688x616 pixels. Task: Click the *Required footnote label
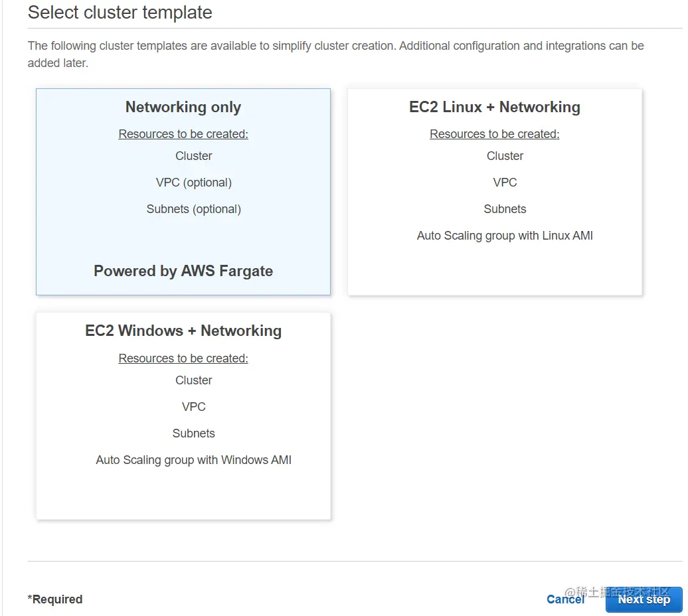[55, 599]
